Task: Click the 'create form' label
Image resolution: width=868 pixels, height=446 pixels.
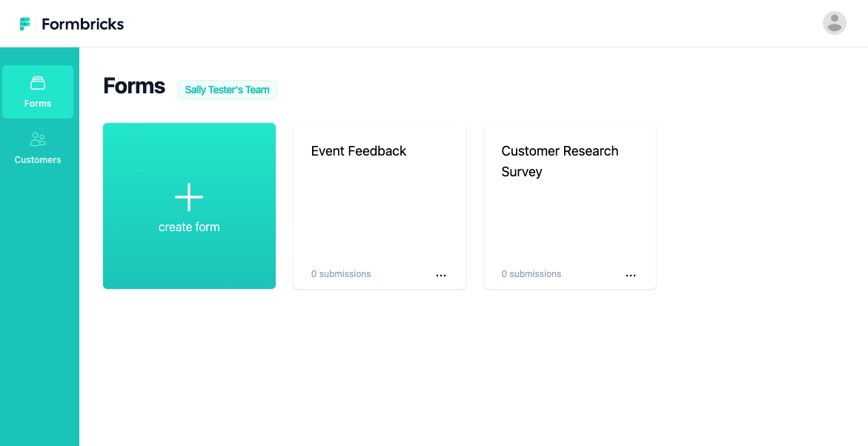Action: [x=189, y=227]
